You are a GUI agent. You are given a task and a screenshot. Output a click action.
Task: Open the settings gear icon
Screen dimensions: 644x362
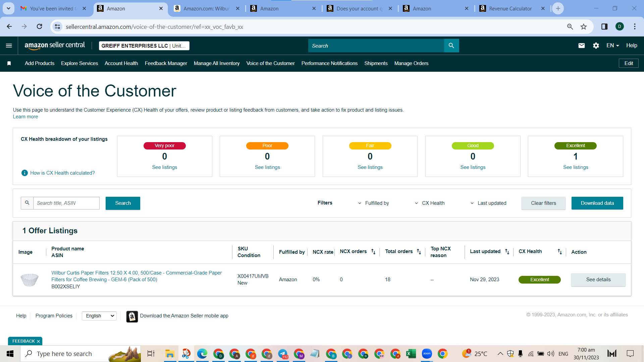596,46
